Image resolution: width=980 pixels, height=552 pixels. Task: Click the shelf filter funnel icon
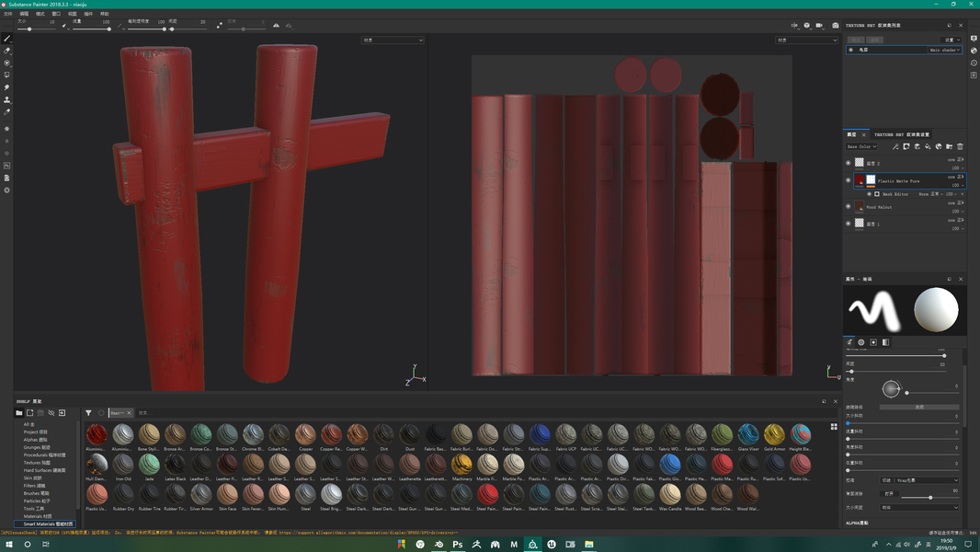click(89, 412)
